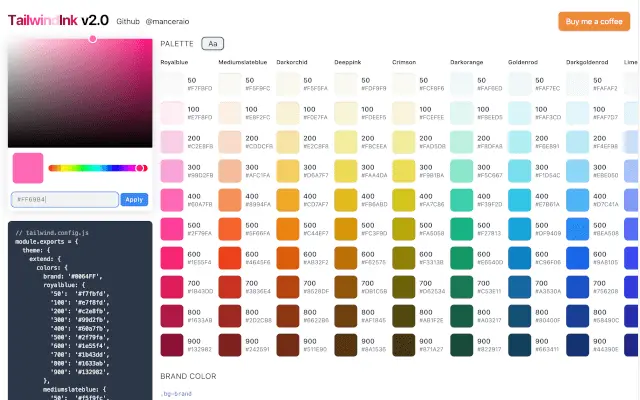The image size is (640, 400).
Task: Click the Darkgoldenrod column heading
Action: pos(587,62)
